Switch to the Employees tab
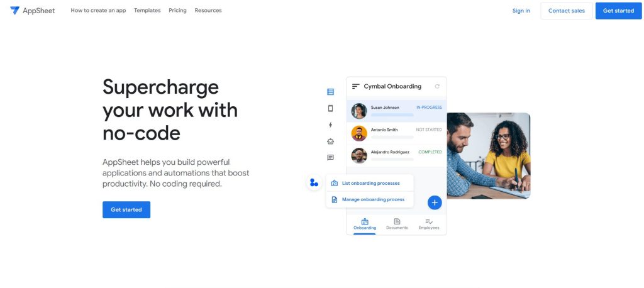 429,224
